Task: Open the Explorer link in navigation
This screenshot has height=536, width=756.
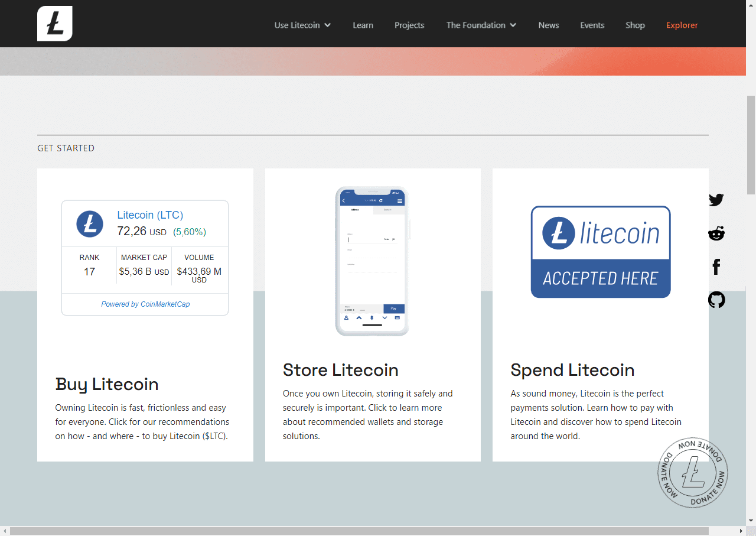Action: (682, 25)
